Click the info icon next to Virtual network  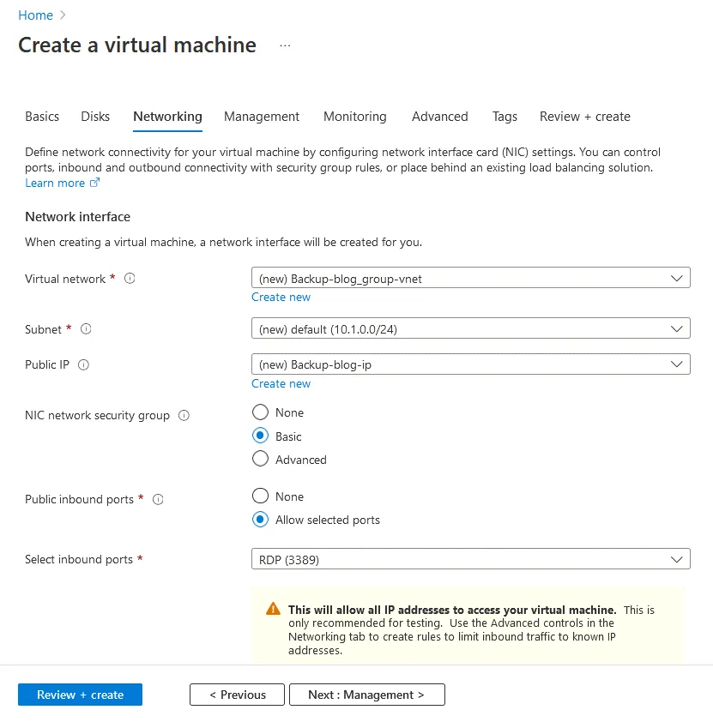130,279
